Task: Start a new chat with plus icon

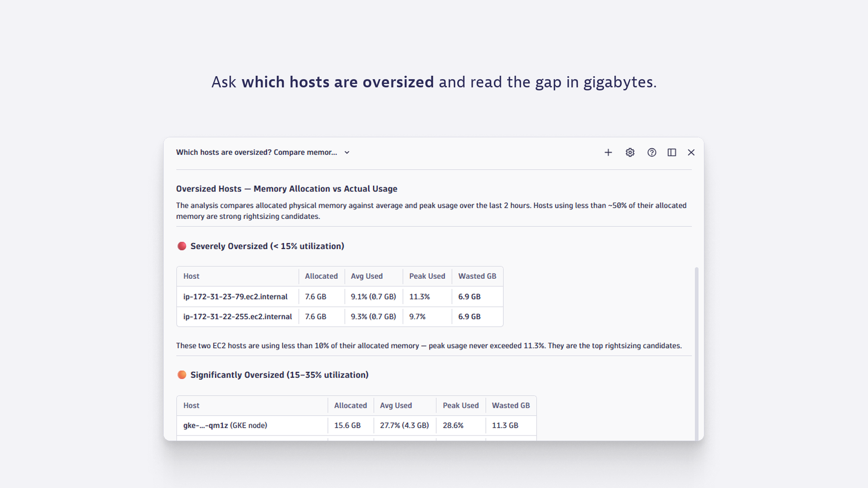Action: (608, 152)
